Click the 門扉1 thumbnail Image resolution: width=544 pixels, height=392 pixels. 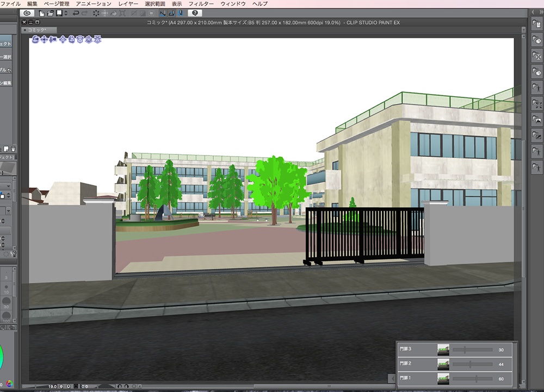(443, 379)
